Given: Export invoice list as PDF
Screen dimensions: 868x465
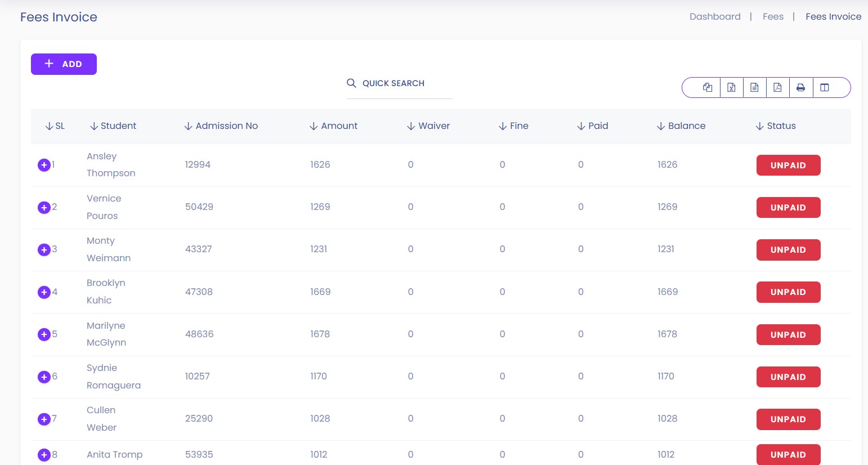Looking at the screenshot, I should click(777, 87).
